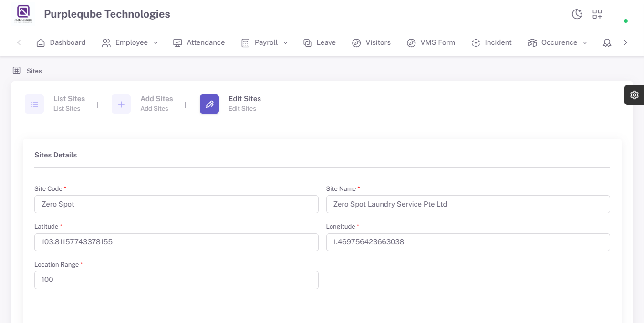The image size is (644, 323).
Task: Click the Occurence boxes icon
Action: pos(532,43)
